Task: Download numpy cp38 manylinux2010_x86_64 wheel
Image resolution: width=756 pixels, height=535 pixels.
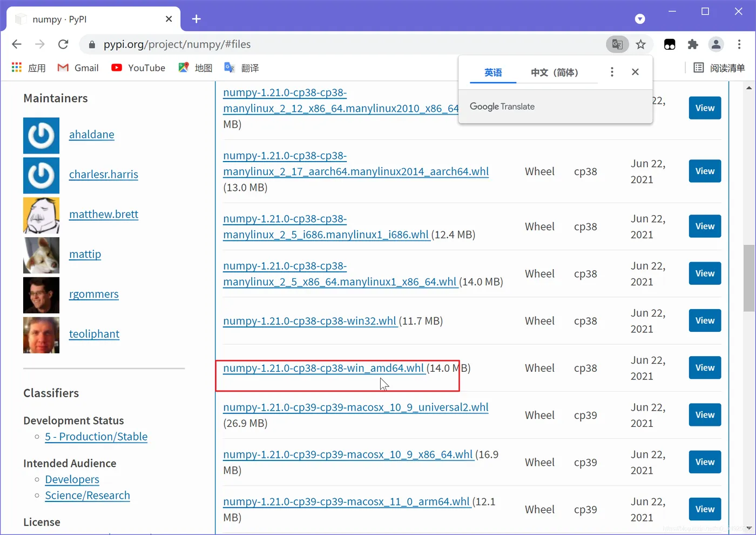Action: [341, 101]
